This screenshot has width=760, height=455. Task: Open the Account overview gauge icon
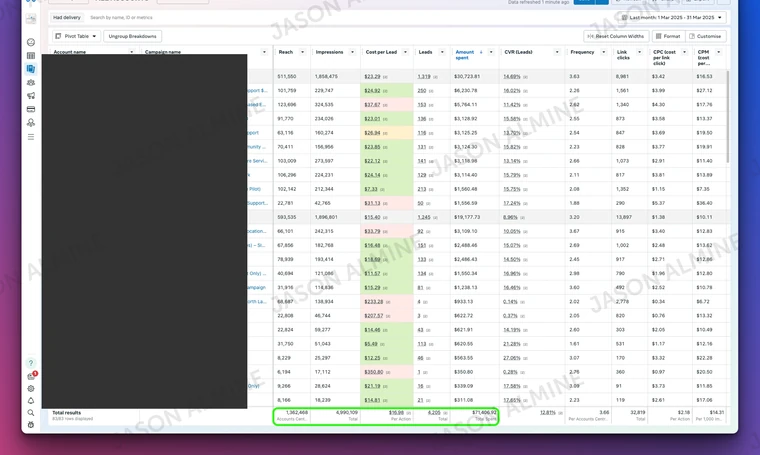(31, 42)
